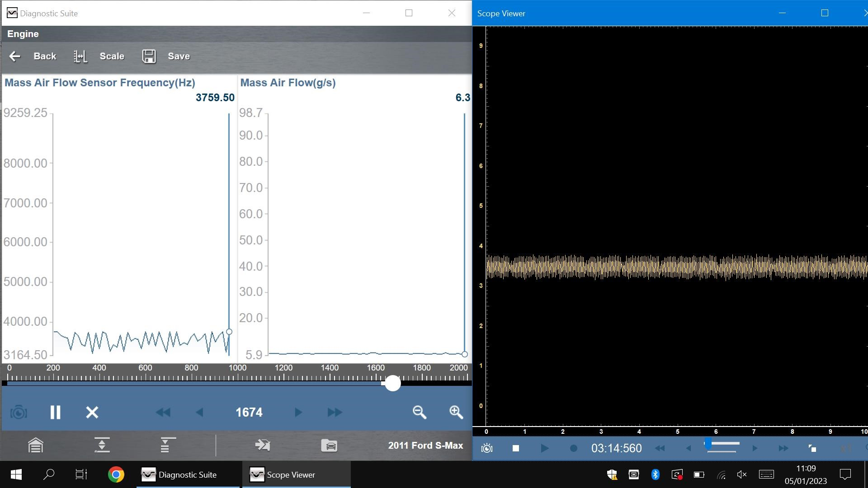Click the X cancel icon beside pause
The width and height of the screenshot is (868, 488).
92,412
